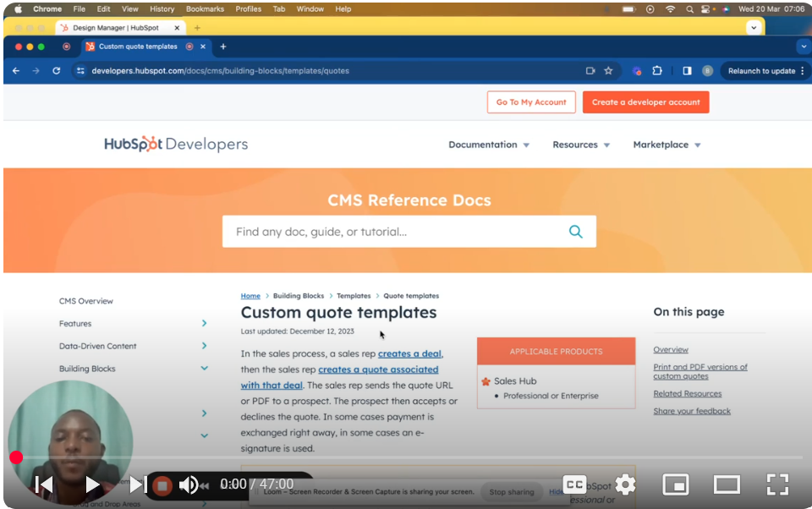The image size is (812, 509).
Task: Click Create a developer account
Action: click(x=645, y=102)
